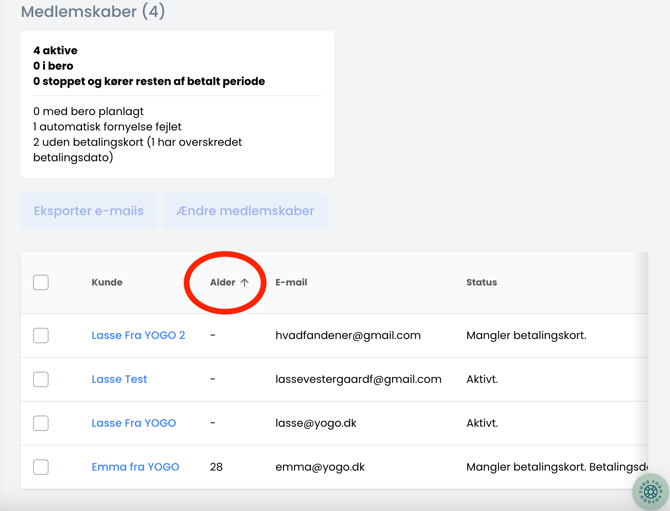This screenshot has width=670, height=511.
Task: Check the box for Lasse Fra YOGO 2
Action: click(41, 336)
